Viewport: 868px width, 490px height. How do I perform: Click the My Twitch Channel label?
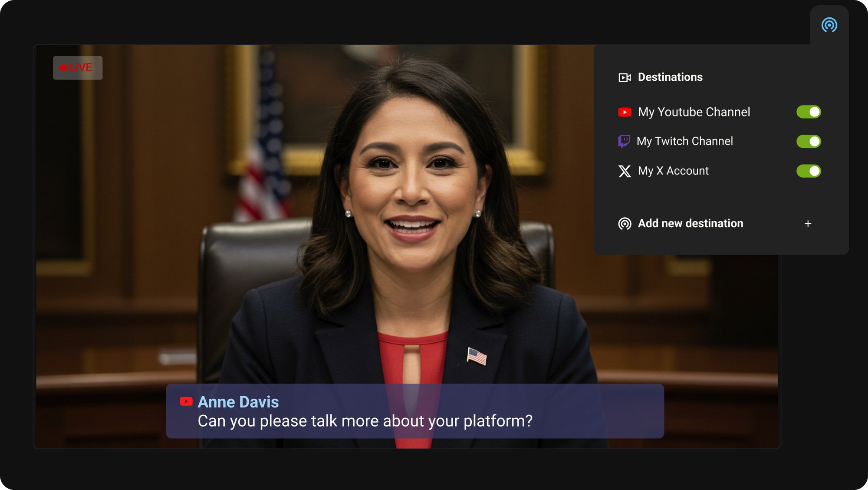(685, 141)
